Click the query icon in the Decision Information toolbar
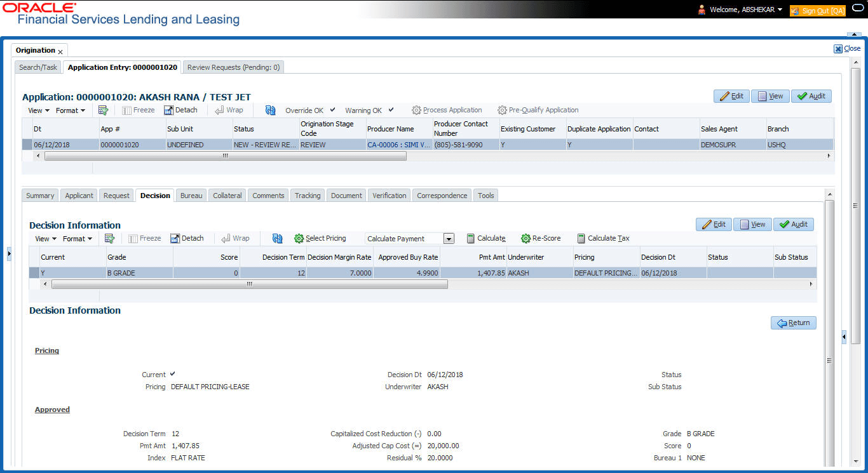This screenshot has height=473, width=868. 110,238
